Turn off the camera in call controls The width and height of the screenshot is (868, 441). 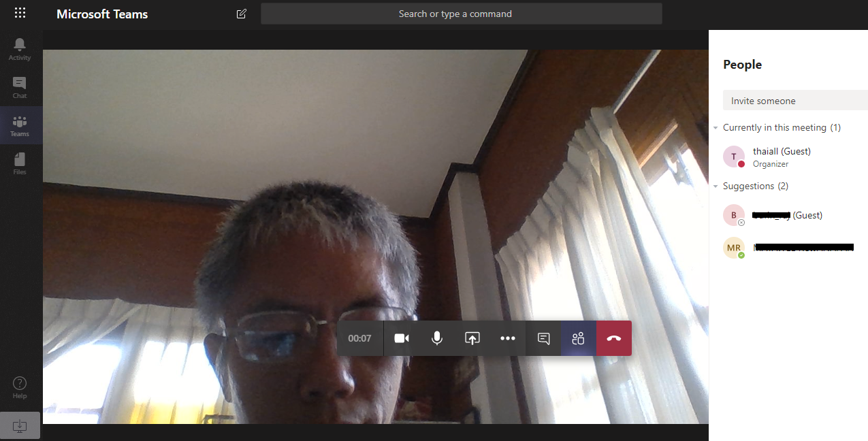coord(402,338)
